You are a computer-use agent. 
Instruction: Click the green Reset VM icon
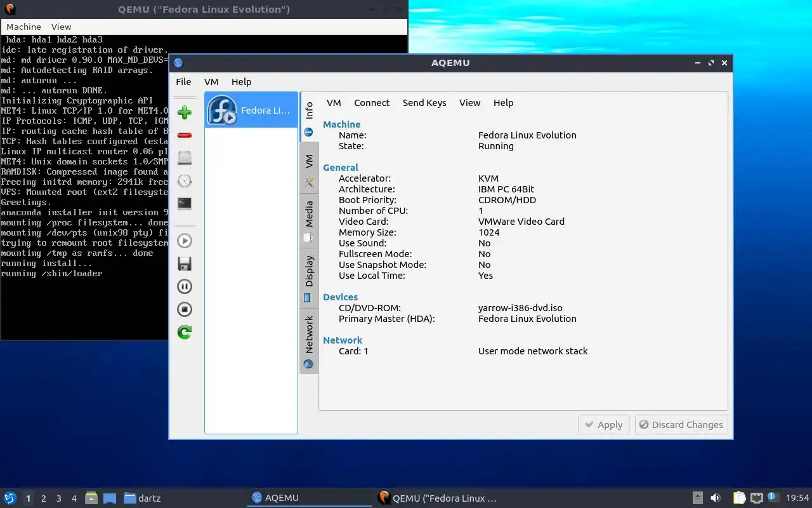click(x=185, y=332)
